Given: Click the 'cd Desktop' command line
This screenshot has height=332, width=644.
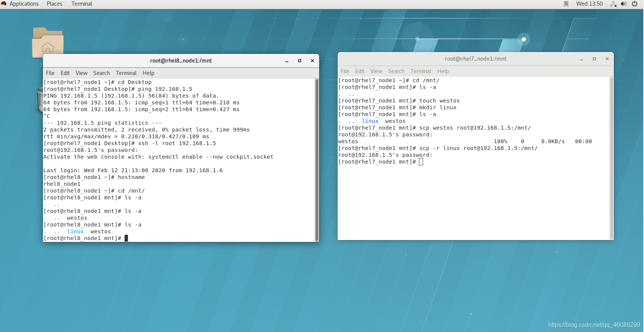Looking at the screenshot, I should click(97, 82).
